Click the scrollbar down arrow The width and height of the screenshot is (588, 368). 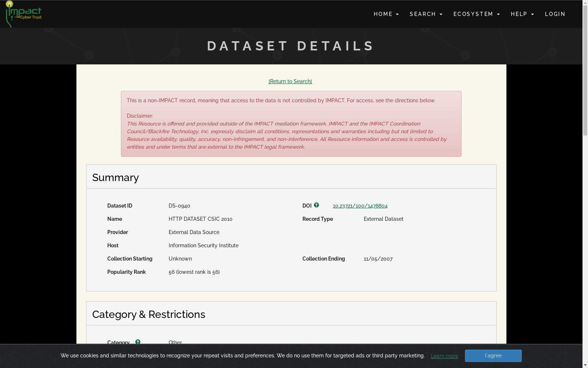(585, 365)
